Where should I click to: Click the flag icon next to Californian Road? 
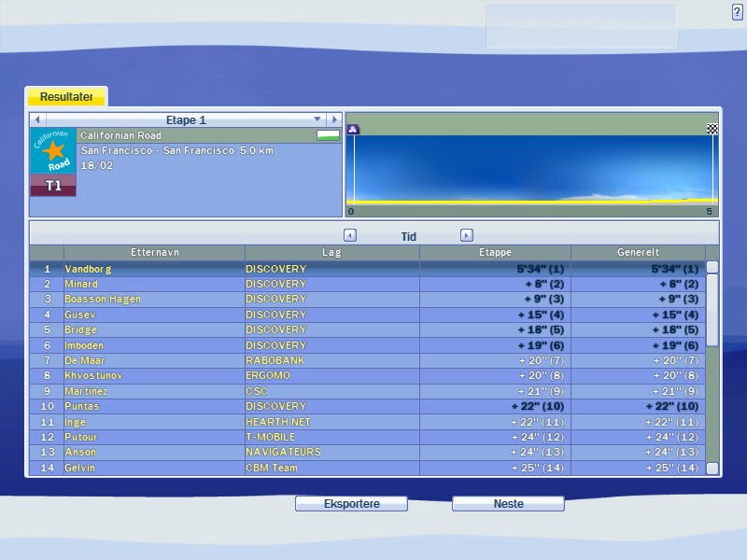tap(328, 135)
